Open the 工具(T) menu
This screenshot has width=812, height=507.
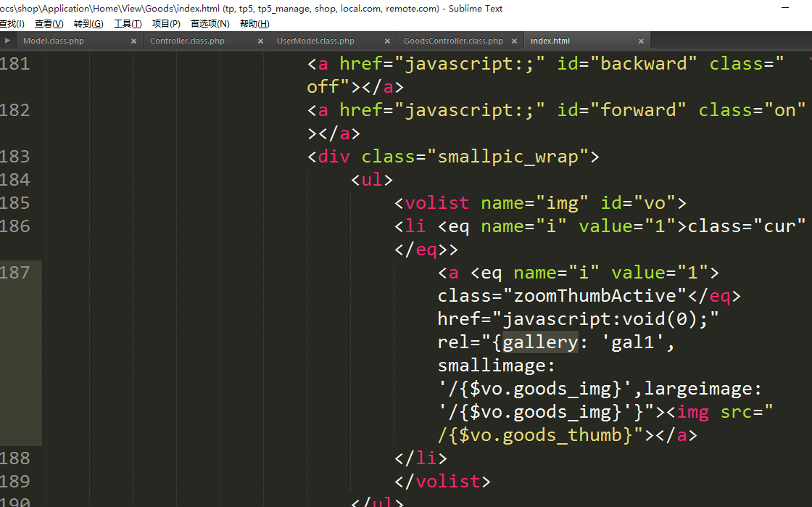click(128, 24)
